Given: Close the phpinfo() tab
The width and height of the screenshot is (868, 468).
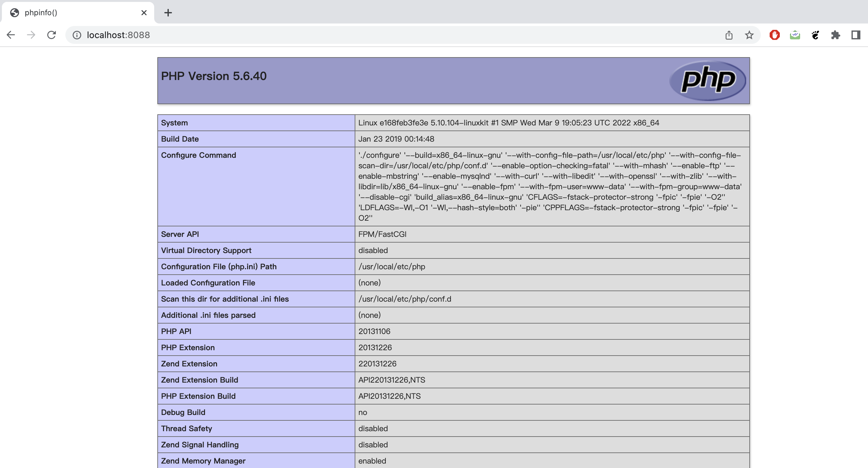Looking at the screenshot, I should [144, 13].
